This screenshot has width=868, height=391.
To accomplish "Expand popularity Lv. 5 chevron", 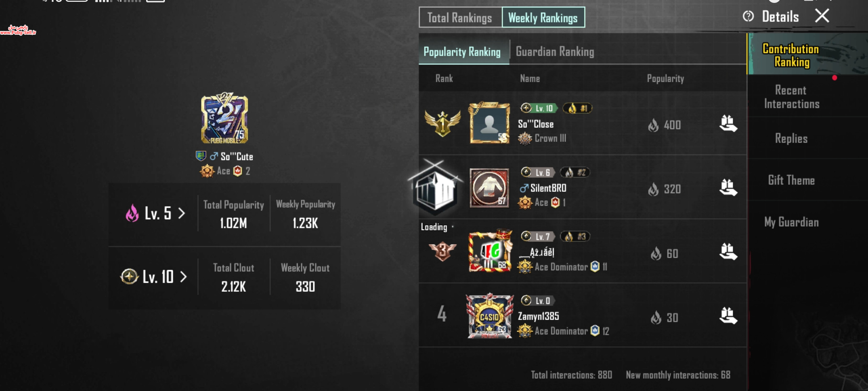I will point(182,213).
